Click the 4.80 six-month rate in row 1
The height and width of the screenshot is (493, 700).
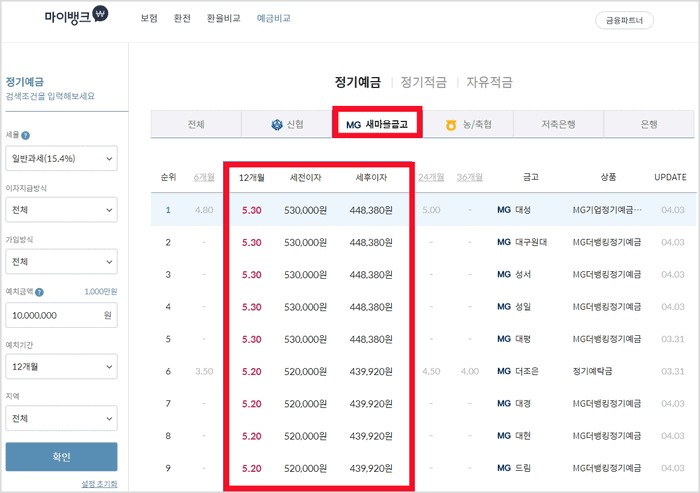coord(204,210)
